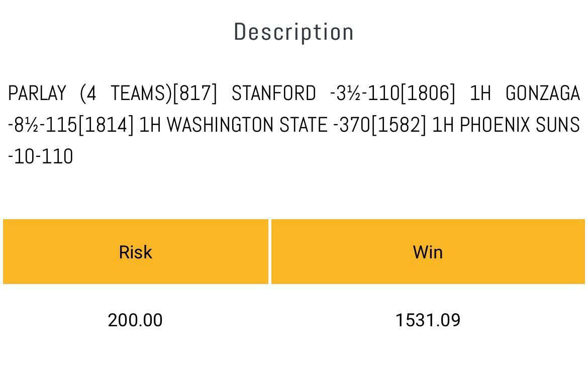Click the [1582] bet number
The image size is (588, 366).
(399, 125)
